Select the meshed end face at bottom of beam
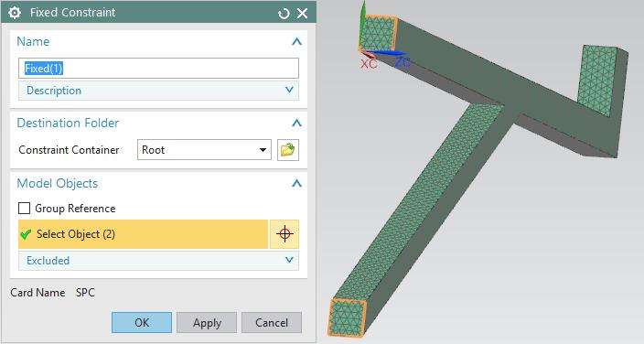Viewport: 644px width, 344px height. 348,317
